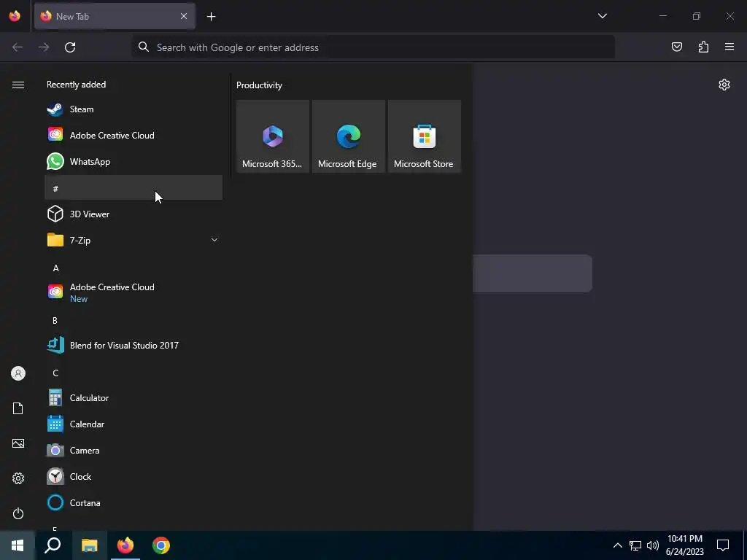This screenshot has width=747, height=560.
Task: Open the List all tabs dropdown
Action: pos(602,16)
